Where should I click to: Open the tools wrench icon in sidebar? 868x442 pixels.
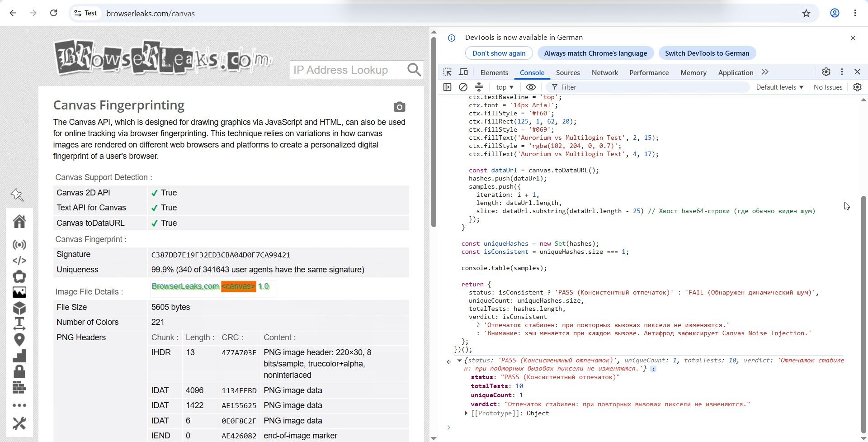[x=19, y=423]
